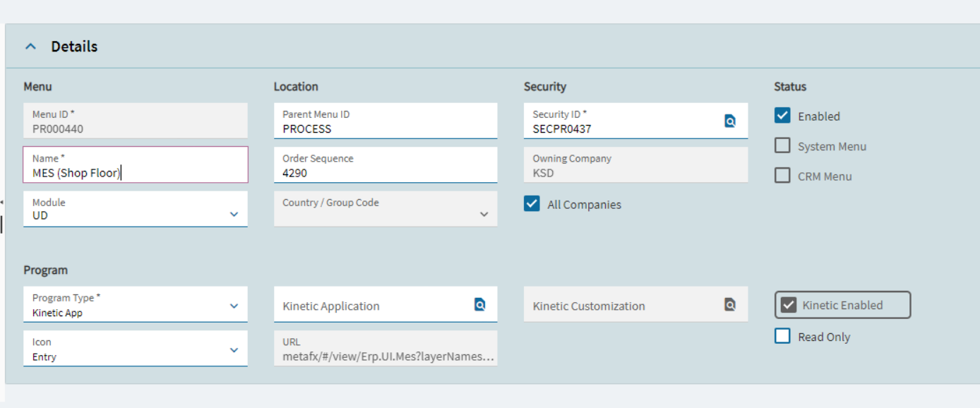Expand the Module dropdown
Image resolution: width=980 pixels, height=408 pixels.
tap(234, 215)
